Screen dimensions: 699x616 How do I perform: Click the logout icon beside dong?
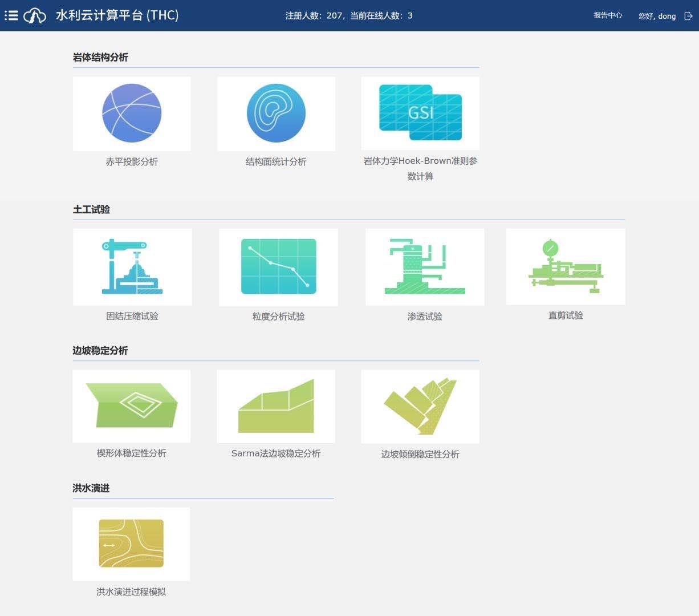[688, 16]
